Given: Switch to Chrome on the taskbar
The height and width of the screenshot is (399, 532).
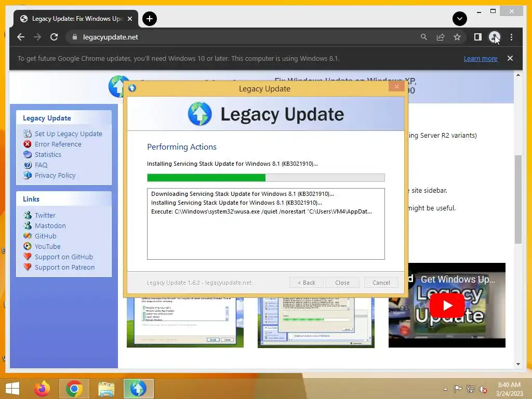Looking at the screenshot, I should (x=74, y=389).
